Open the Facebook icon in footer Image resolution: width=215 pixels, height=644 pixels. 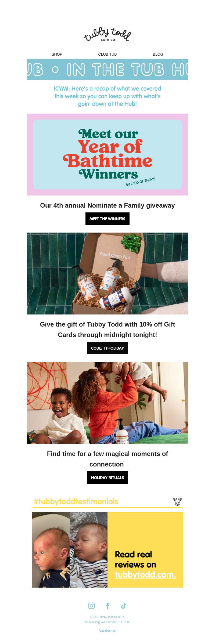click(x=107, y=606)
